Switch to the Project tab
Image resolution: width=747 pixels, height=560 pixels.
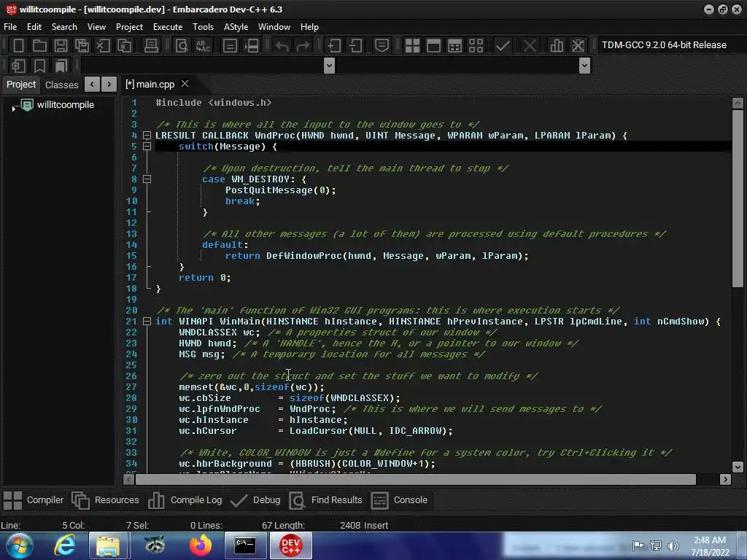click(x=21, y=85)
